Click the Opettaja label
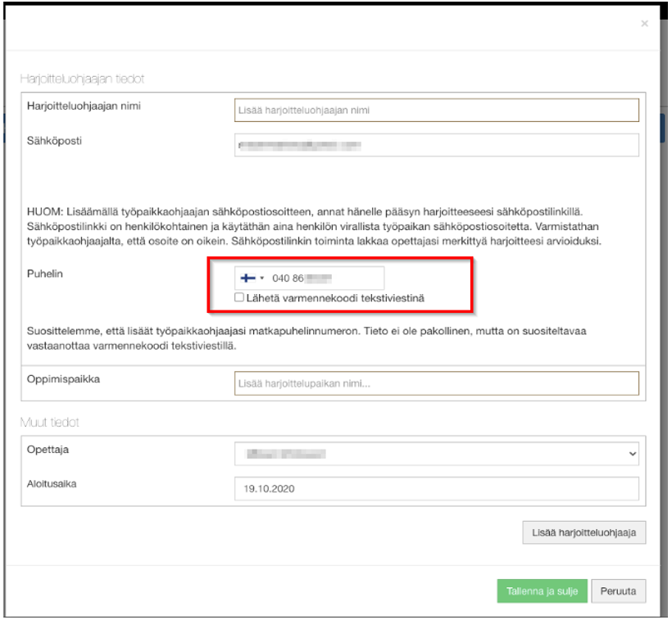Viewport: 672px width, 620px height. pos(48,450)
